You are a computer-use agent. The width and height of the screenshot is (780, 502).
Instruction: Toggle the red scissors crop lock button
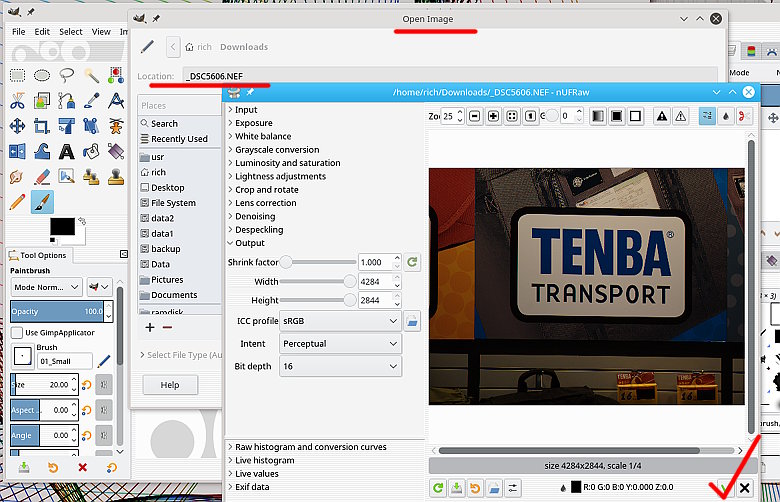(x=744, y=116)
